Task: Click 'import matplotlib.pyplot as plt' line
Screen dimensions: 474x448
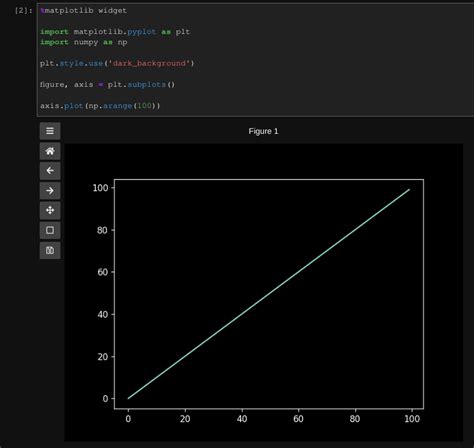Action: click(x=115, y=32)
